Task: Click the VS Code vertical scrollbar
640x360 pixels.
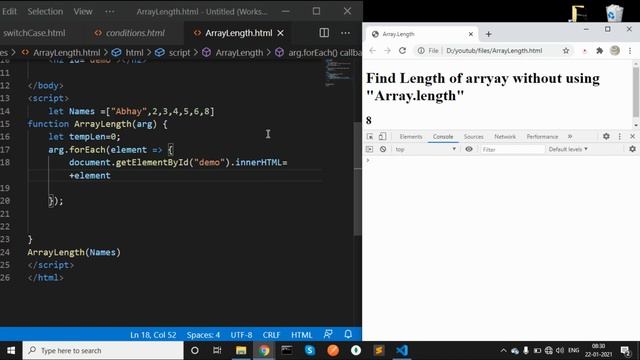Action: 357,179
